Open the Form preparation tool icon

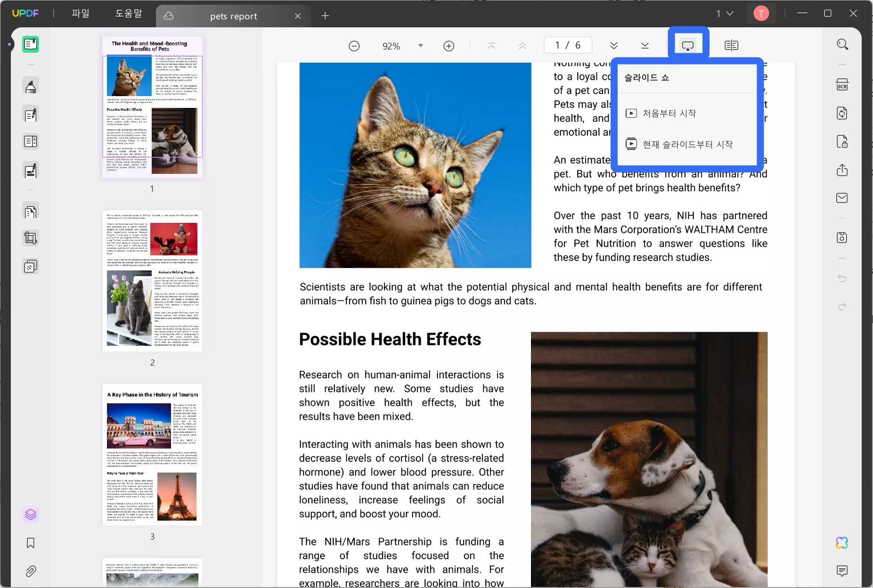coord(31,141)
